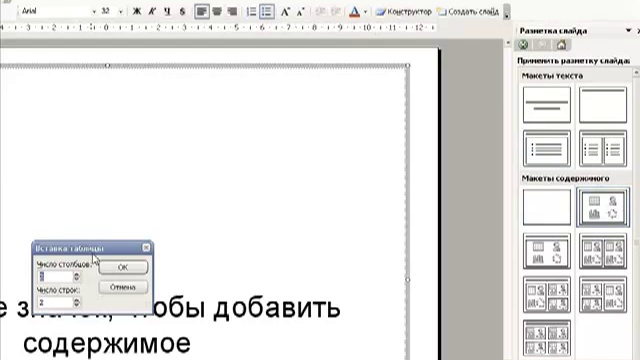Align text right
The image size is (640, 360).
tap(232, 11)
